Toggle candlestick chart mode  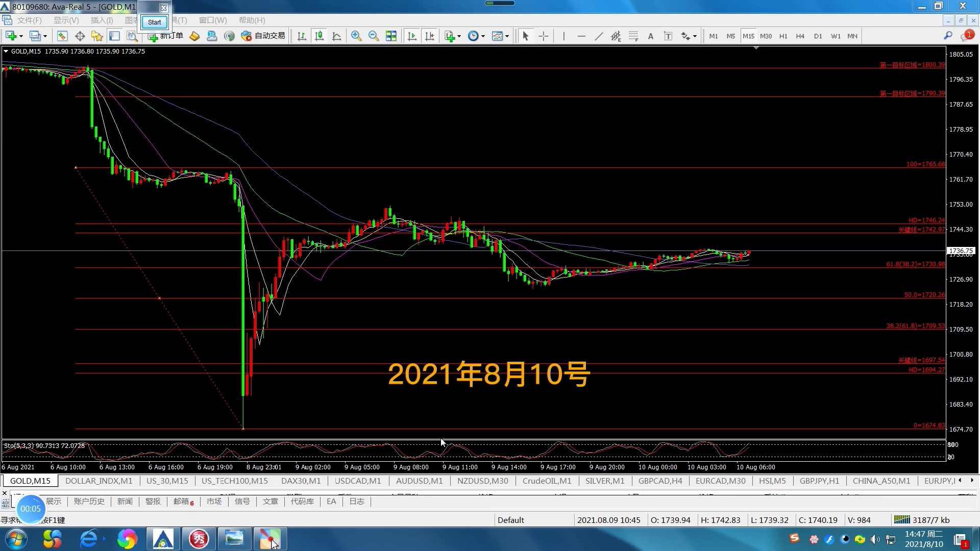(319, 36)
